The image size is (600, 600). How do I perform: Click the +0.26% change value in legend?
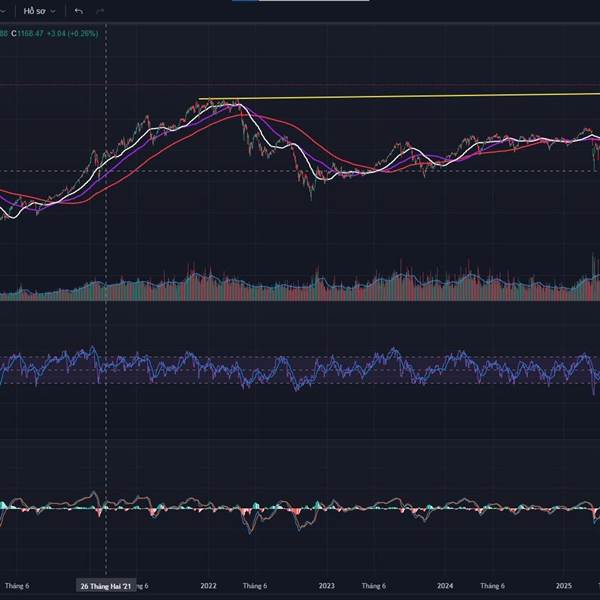click(x=83, y=34)
